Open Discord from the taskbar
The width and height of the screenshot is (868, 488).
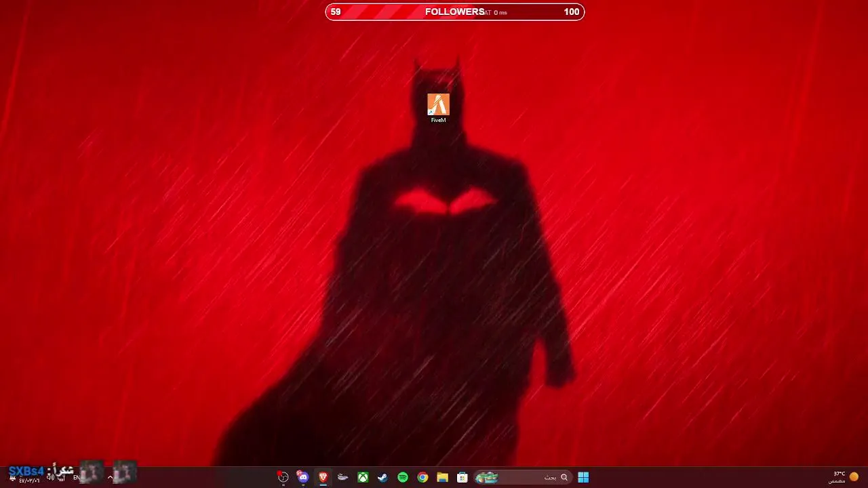[302, 477]
